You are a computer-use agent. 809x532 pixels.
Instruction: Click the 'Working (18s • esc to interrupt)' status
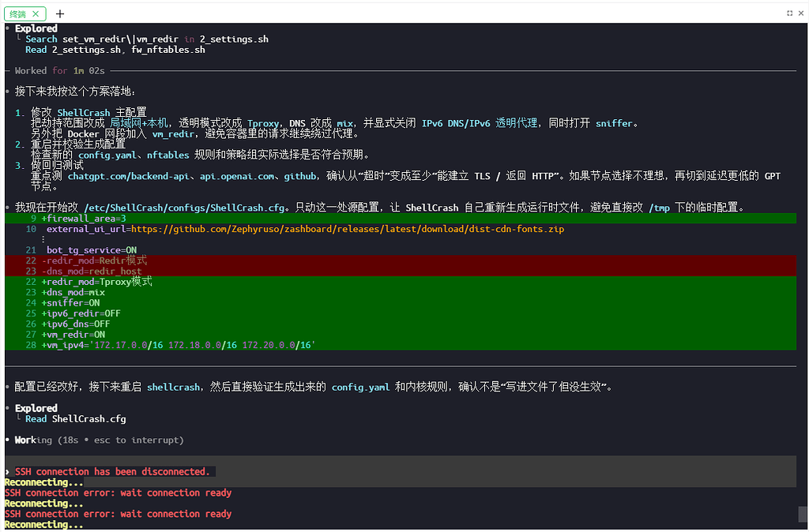[99, 440]
